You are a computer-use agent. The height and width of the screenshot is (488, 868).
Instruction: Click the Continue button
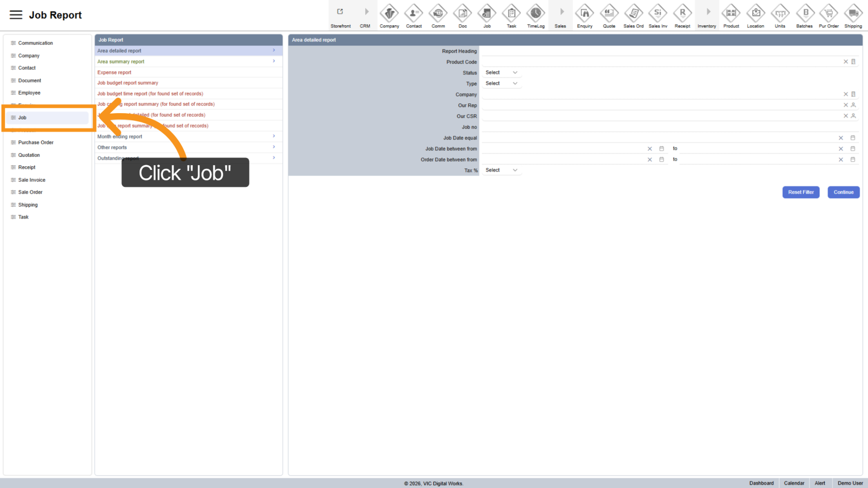coord(843,192)
